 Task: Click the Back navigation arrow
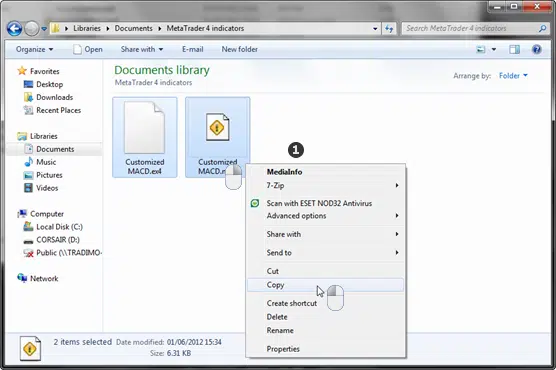pyautogui.click(x=15, y=29)
